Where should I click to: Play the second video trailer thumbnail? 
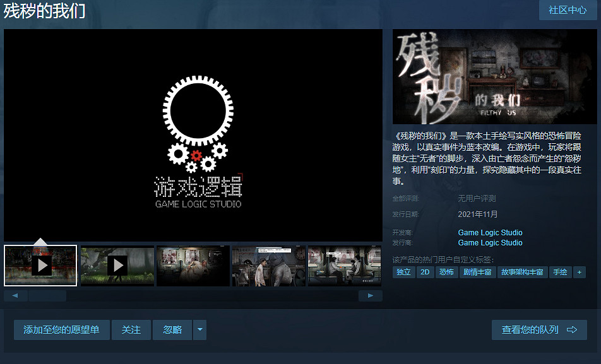(117, 265)
